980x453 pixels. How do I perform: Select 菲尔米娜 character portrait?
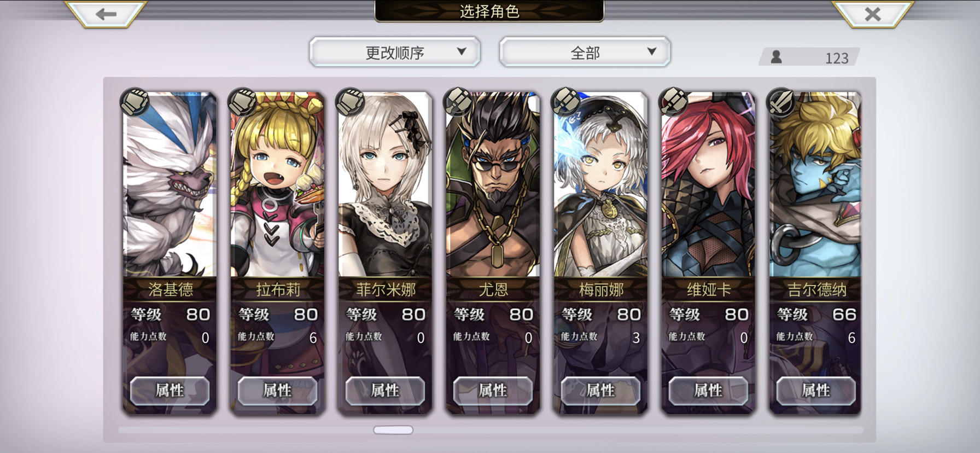coord(385,185)
